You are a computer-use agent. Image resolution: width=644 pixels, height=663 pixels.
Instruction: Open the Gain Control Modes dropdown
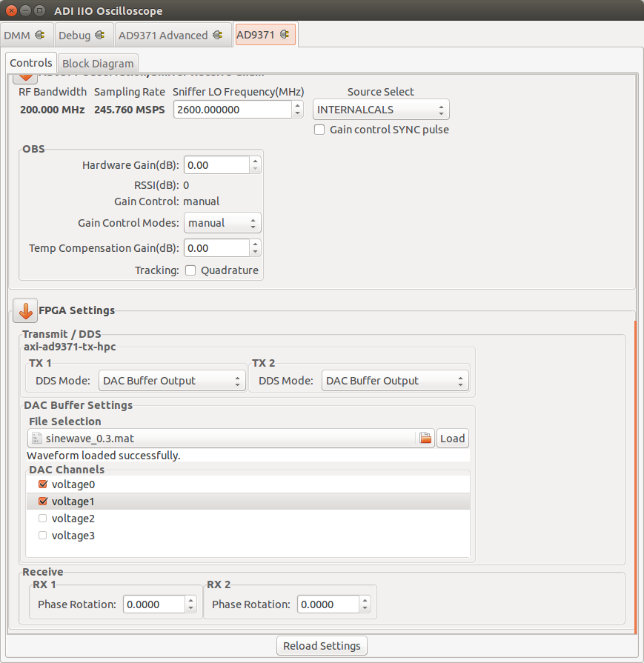tap(222, 222)
